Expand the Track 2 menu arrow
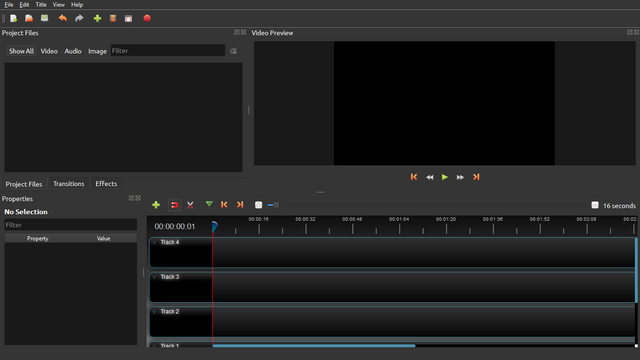This screenshot has width=640, height=360. [x=154, y=311]
